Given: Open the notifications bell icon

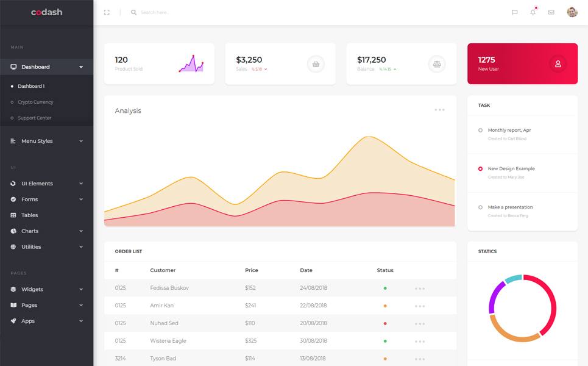Looking at the screenshot, I should tap(532, 12).
